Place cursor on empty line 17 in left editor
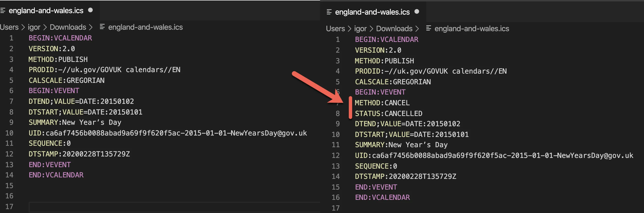Viewport: 644px width, 213px height. tap(174, 207)
